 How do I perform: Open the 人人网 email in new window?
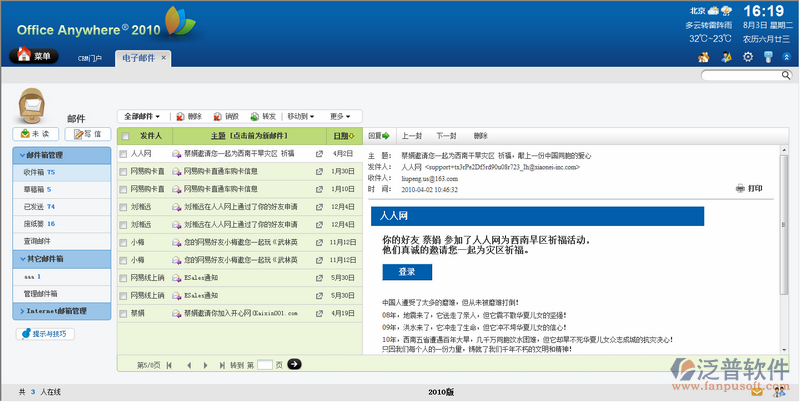point(320,155)
